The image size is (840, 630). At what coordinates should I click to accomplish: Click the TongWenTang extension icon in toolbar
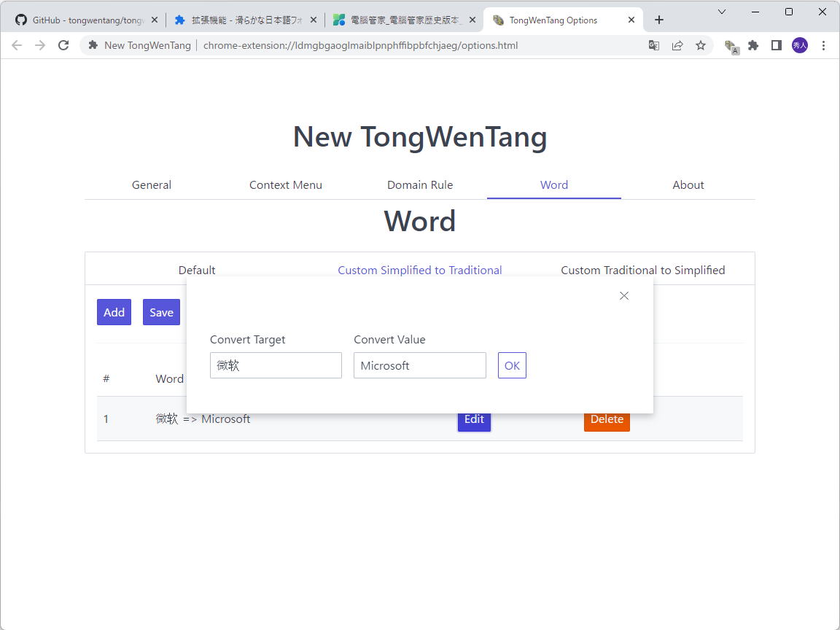coord(731,45)
